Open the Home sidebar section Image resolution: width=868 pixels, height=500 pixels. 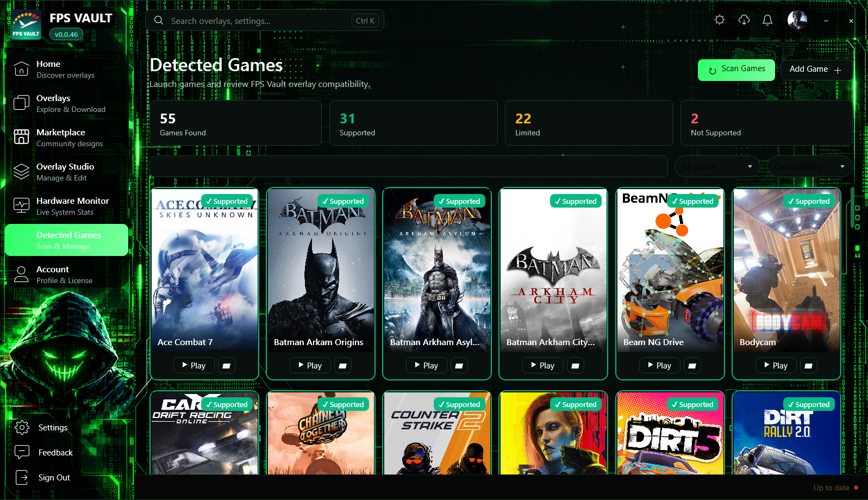pos(66,69)
